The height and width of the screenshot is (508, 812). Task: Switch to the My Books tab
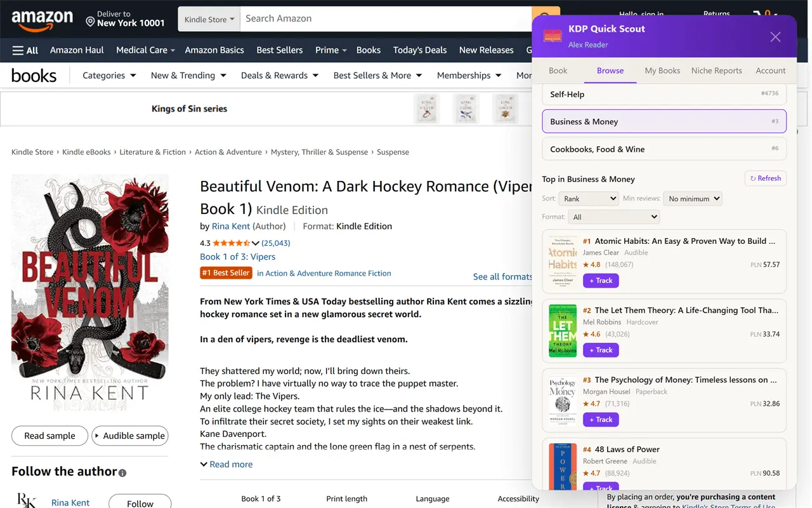coord(662,70)
